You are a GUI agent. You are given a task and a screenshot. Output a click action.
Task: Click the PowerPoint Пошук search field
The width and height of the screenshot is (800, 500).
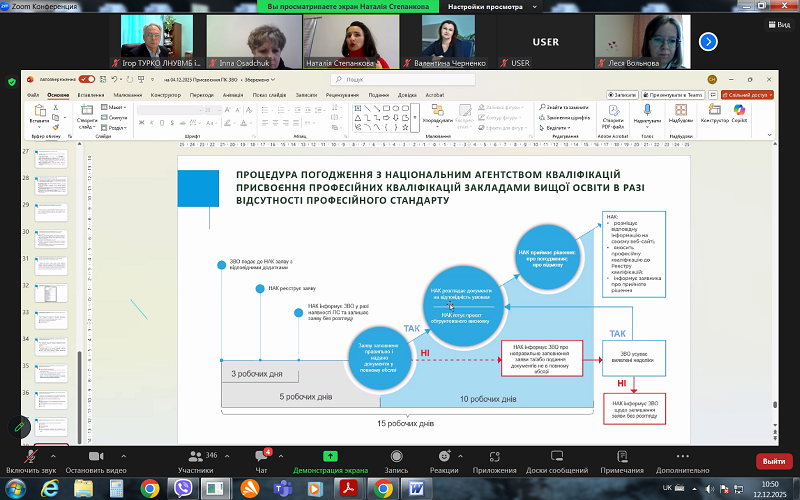[400, 79]
